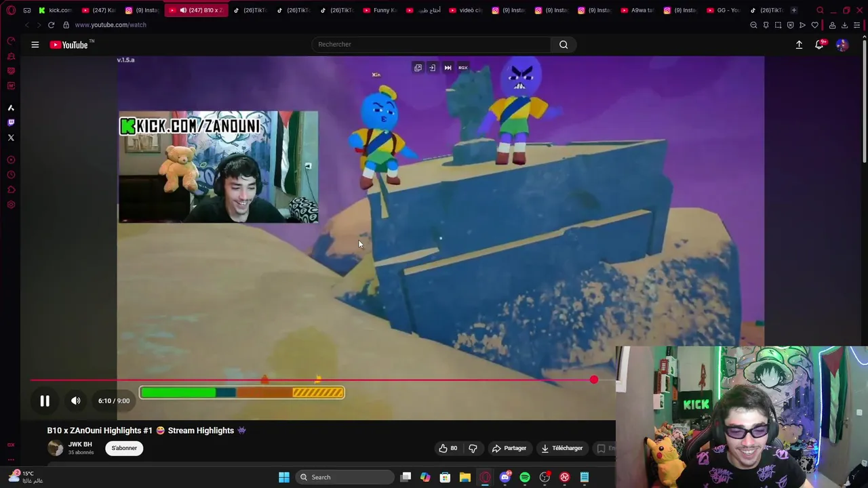Screen dimensions: 868x488
Task: Switch to the GG - You... tab
Action: pos(724,10)
